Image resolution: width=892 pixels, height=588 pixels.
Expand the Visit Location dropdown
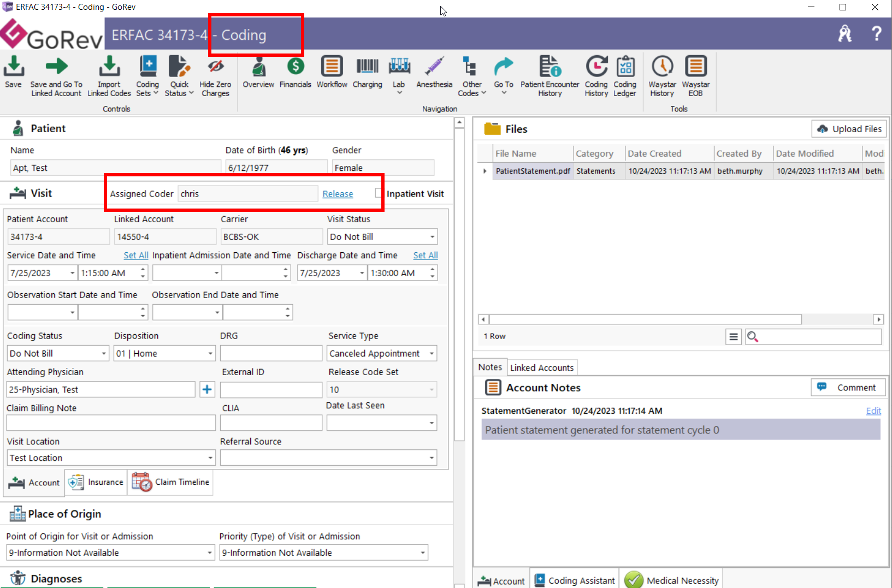[x=210, y=458]
